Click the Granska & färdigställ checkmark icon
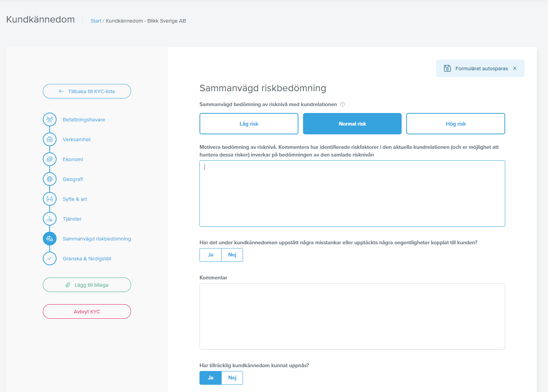 (x=50, y=258)
